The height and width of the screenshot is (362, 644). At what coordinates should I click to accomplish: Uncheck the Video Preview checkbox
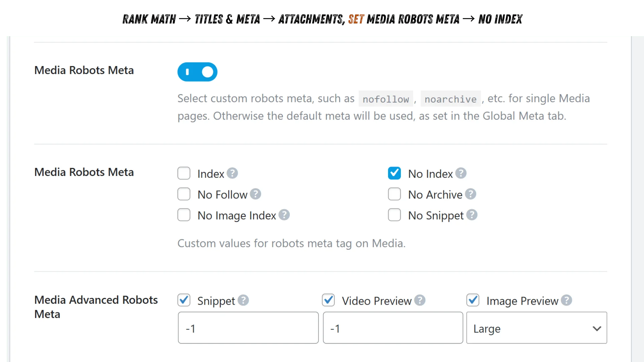328,300
